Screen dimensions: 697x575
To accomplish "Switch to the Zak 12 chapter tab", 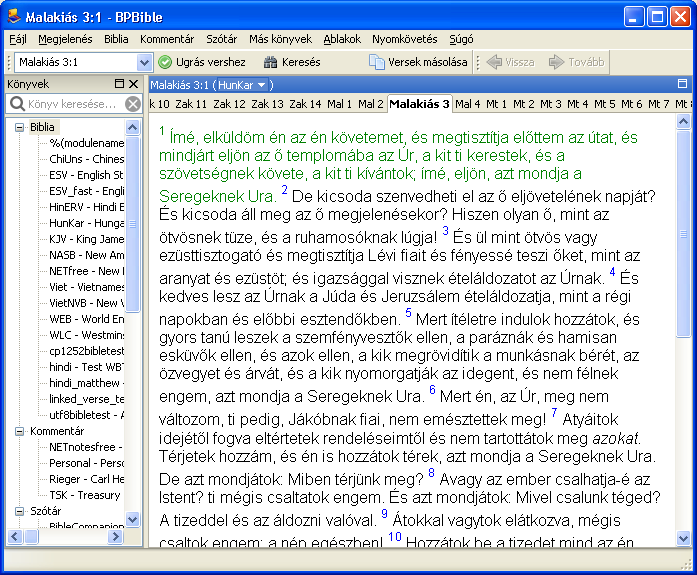I will pos(229,104).
